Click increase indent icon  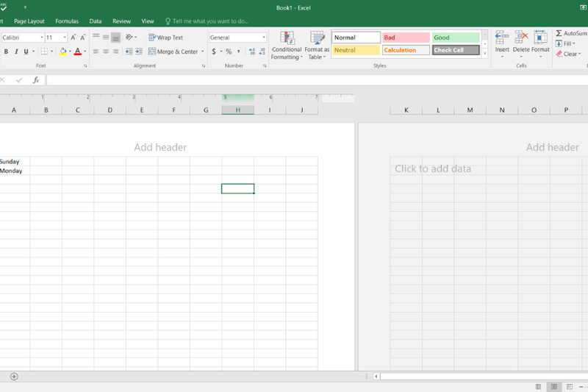(x=139, y=51)
